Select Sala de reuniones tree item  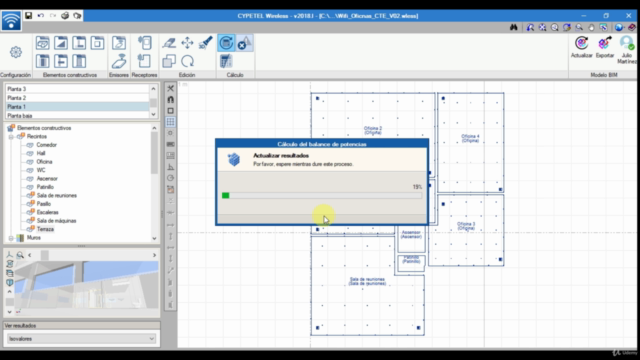[57, 196]
